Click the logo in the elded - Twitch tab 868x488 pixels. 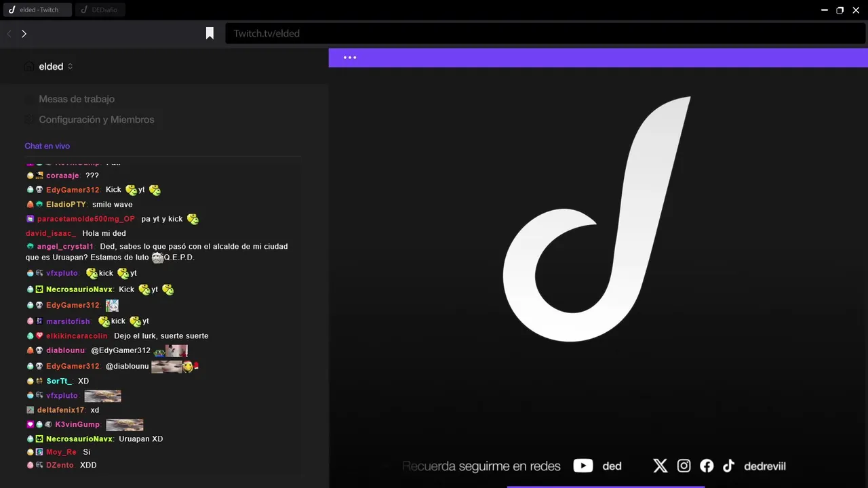[x=12, y=10]
